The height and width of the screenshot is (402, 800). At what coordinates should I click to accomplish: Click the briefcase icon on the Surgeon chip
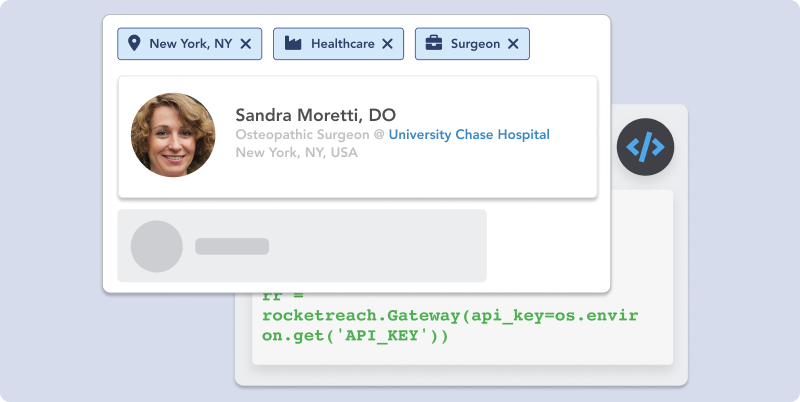(434, 44)
